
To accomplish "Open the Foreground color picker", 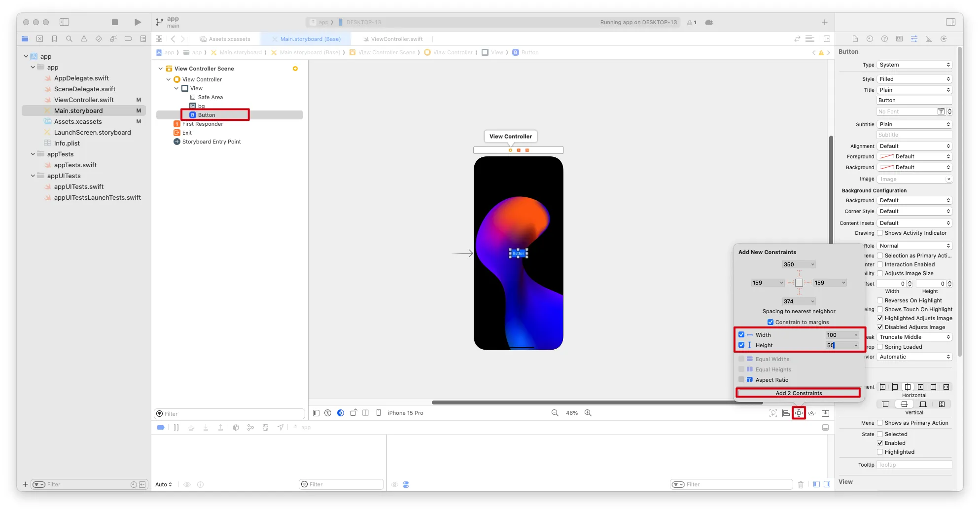I will 914,157.
